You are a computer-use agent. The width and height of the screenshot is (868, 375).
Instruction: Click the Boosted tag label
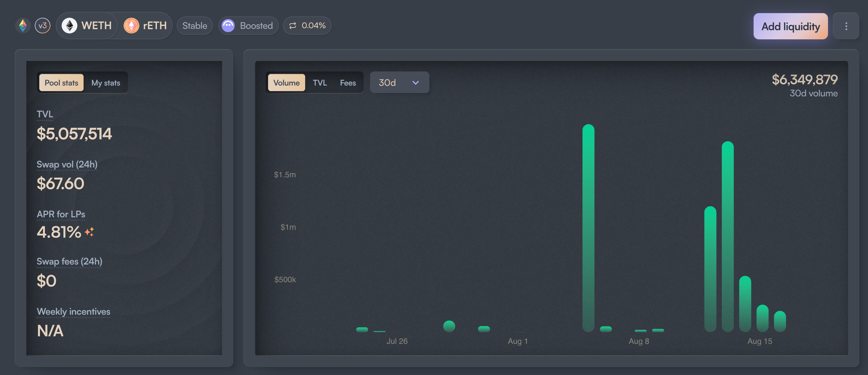(256, 26)
